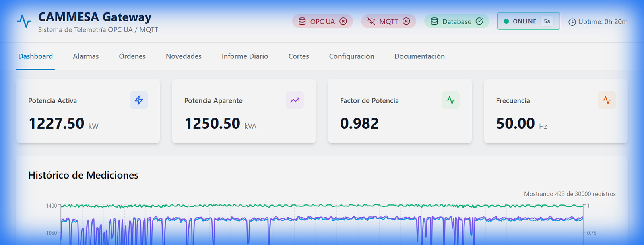Open the Órdenes tab
The image size is (644, 245).
(132, 56)
